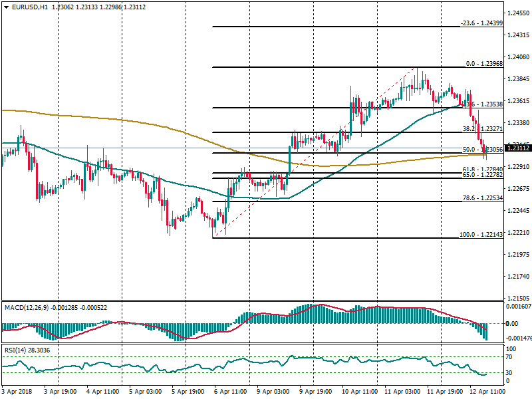Click the EURUSD,H1 chart title text
The height and width of the screenshot is (399, 532).
[x=26, y=7]
